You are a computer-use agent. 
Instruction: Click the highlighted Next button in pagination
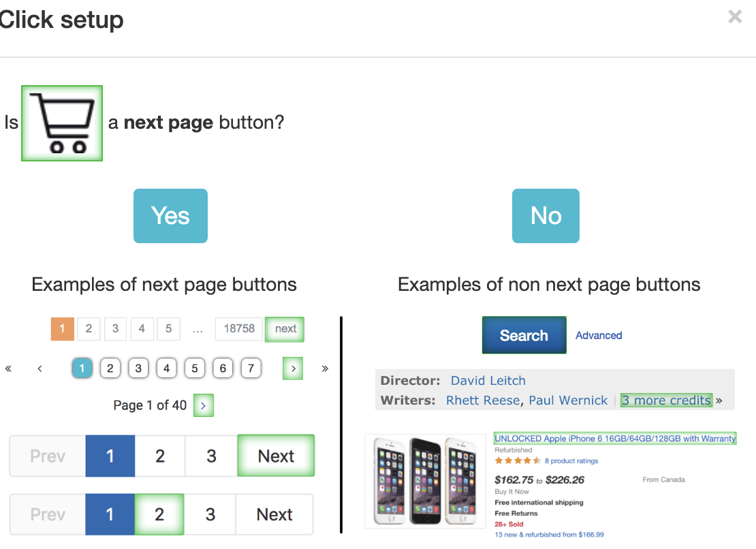(x=276, y=456)
